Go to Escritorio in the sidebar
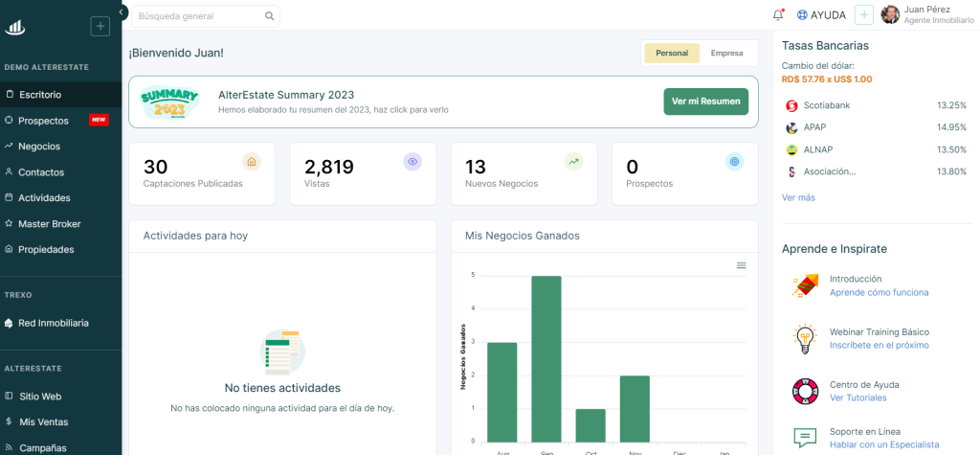 (60, 95)
